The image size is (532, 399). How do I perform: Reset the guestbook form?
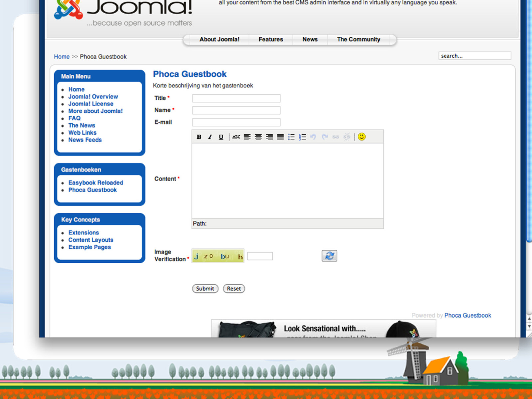(x=234, y=289)
